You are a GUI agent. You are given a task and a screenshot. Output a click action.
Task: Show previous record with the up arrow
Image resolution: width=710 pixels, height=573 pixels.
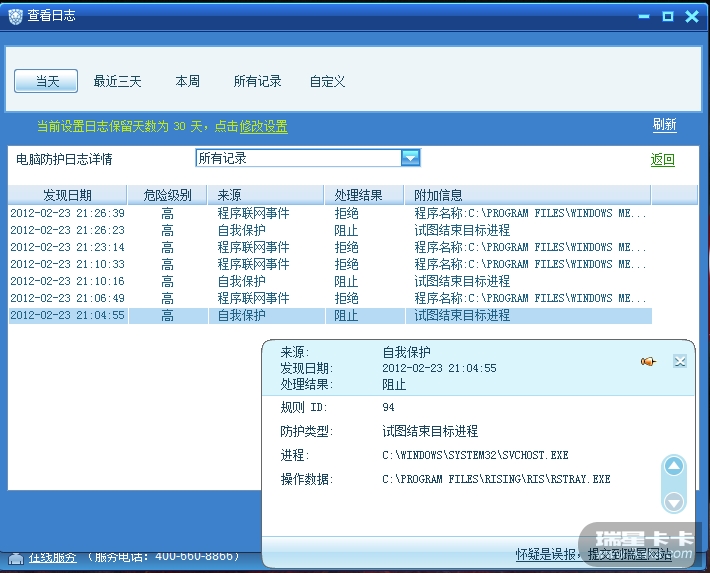[x=674, y=467]
